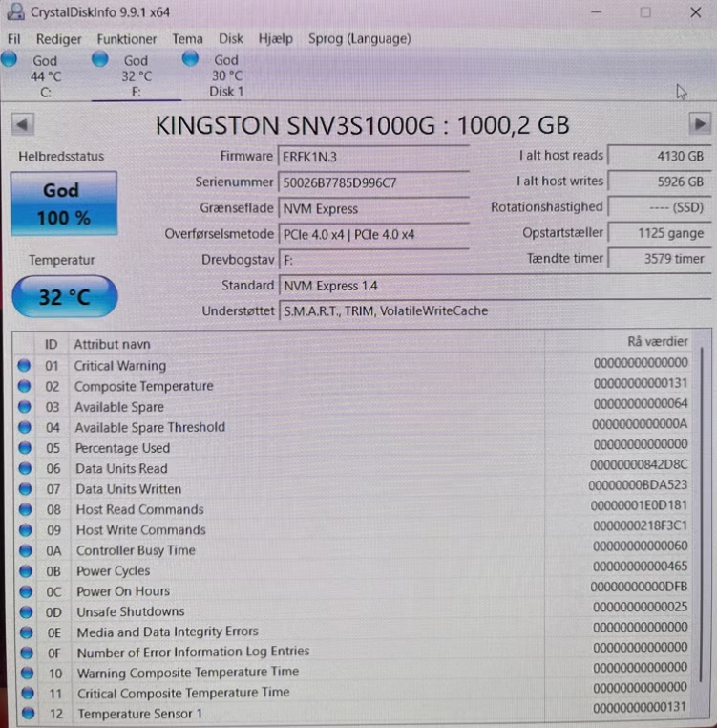The image size is (717, 728).
Task: Close the CrystalDiskInfo window
Action: pyautogui.click(x=695, y=12)
